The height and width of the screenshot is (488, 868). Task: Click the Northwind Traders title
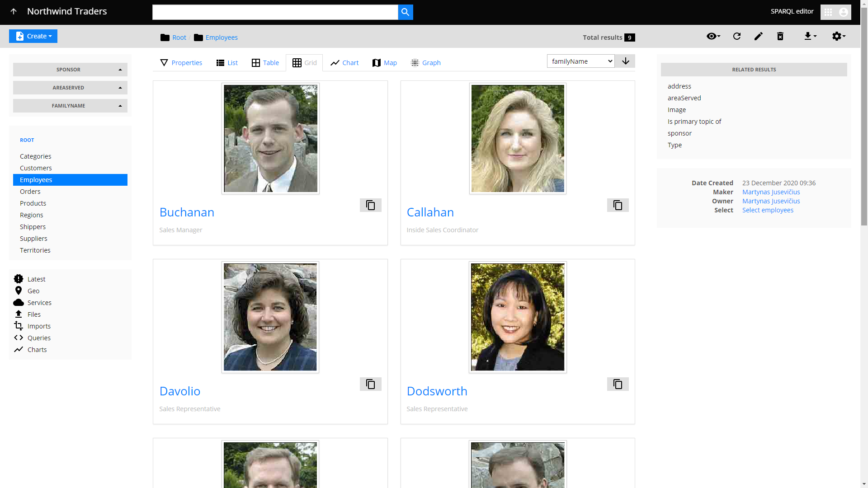pos(67,11)
